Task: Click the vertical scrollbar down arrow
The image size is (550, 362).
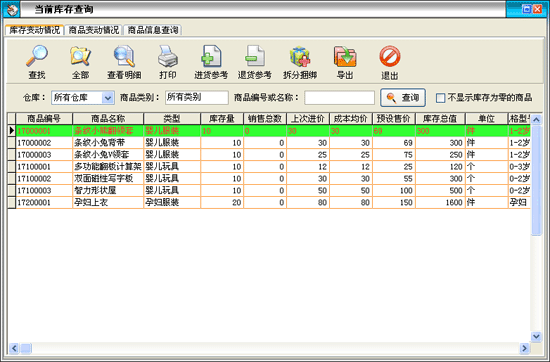Action: coord(536,337)
